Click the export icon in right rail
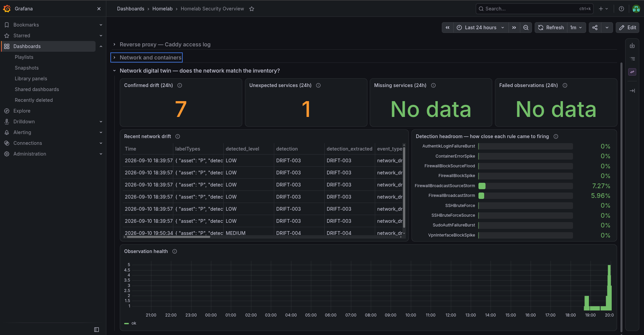The image size is (644, 335). tap(632, 46)
